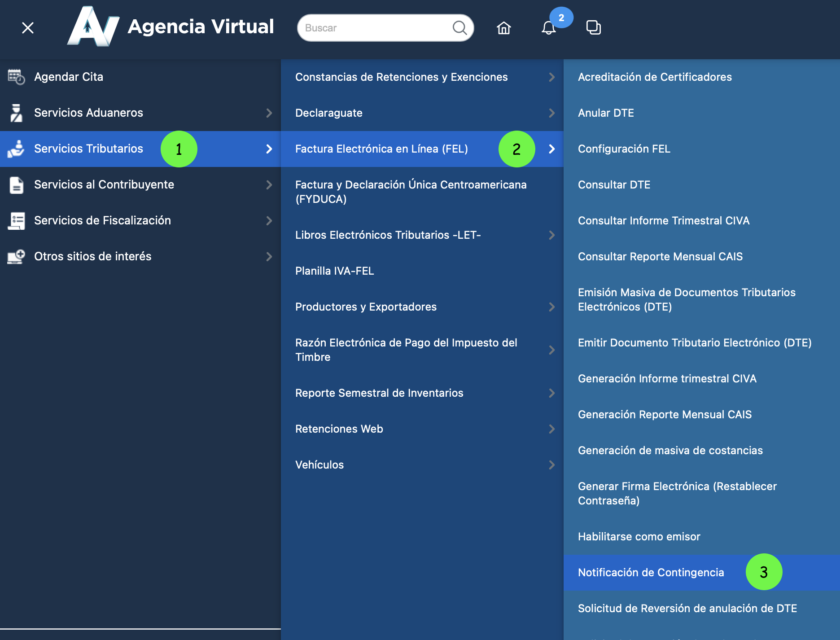The width and height of the screenshot is (840, 640).
Task: Open Generación Informe trimestral CIVA
Action: coord(702,378)
